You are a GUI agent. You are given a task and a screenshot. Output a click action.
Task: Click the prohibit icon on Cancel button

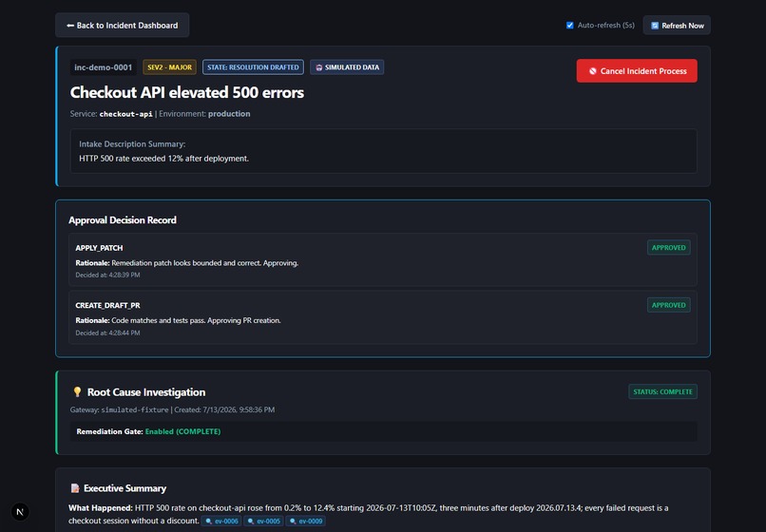click(593, 71)
